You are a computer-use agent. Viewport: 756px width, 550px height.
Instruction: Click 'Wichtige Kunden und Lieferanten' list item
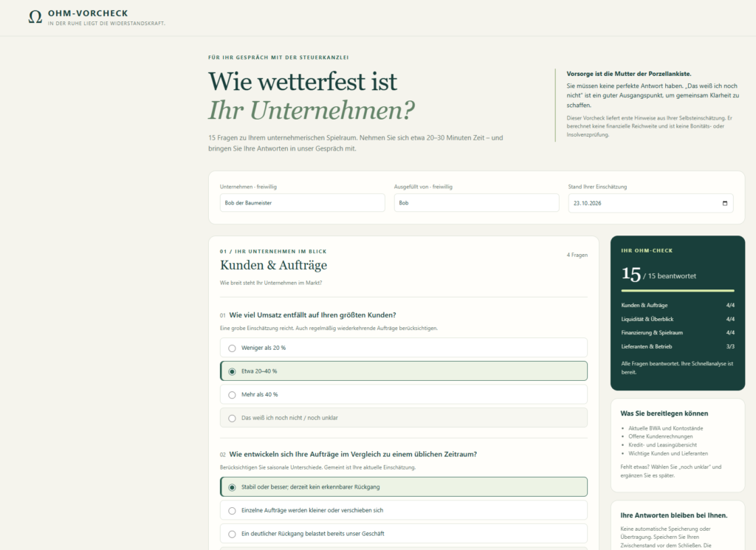[667, 453]
